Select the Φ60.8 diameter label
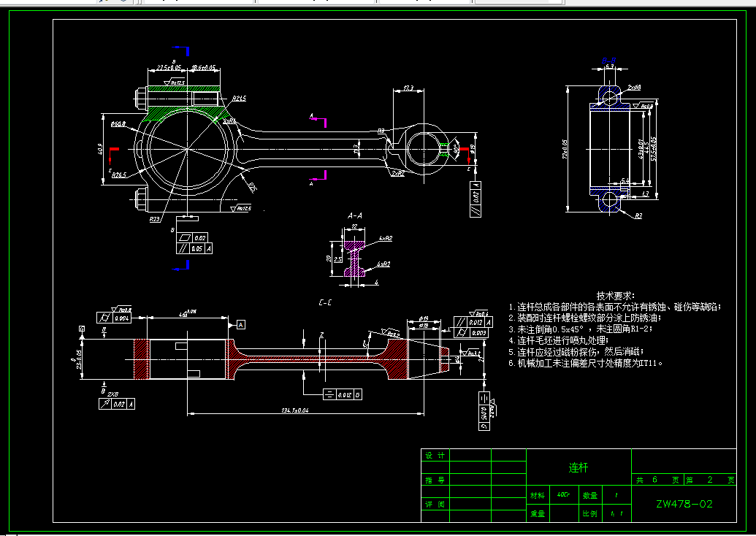756x536 pixels. pos(118,124)
